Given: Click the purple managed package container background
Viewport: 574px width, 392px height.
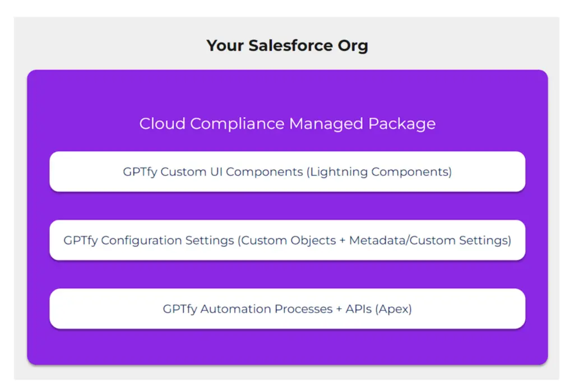Looking at the screenshot, I should [x=287, y=347].
